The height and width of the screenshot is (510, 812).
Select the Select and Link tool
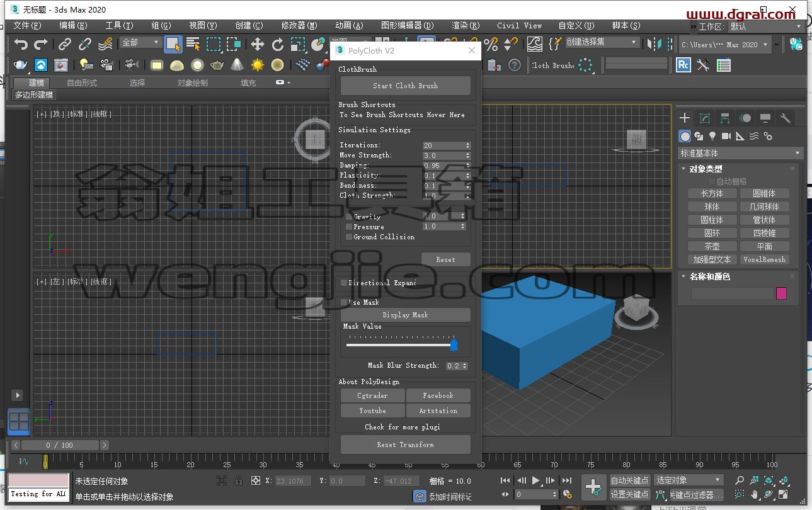pos(65,44)
